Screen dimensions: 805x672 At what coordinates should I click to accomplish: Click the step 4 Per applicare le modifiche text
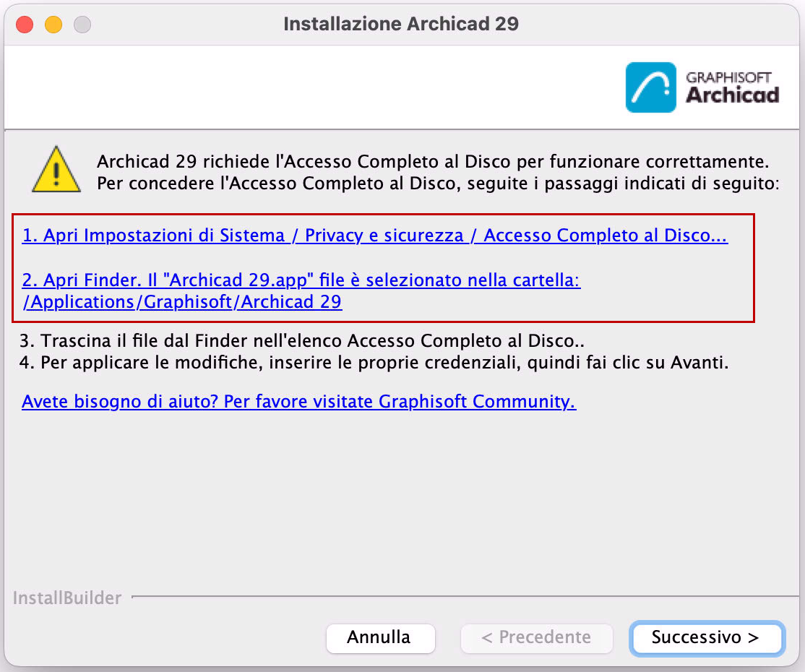click(x=374, y=363)
